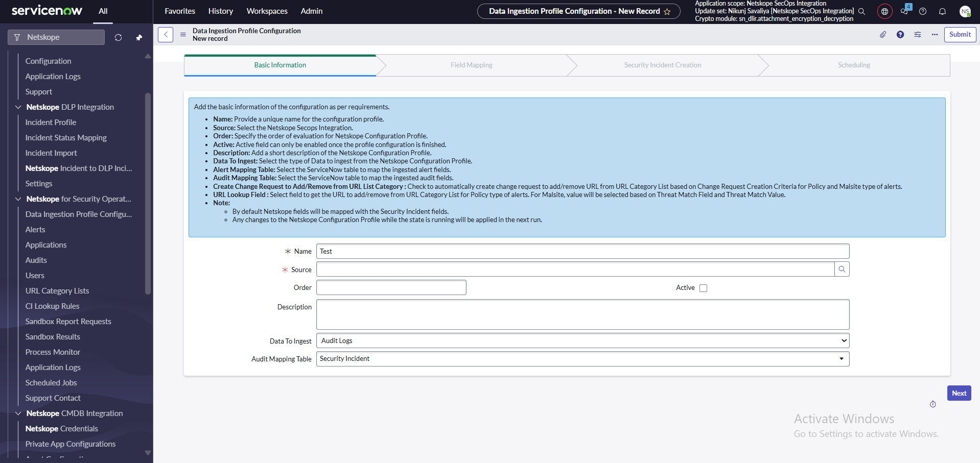Click the Source reference field
The width and height of the screenshot is (980, 463).
(x=575, y=269)
